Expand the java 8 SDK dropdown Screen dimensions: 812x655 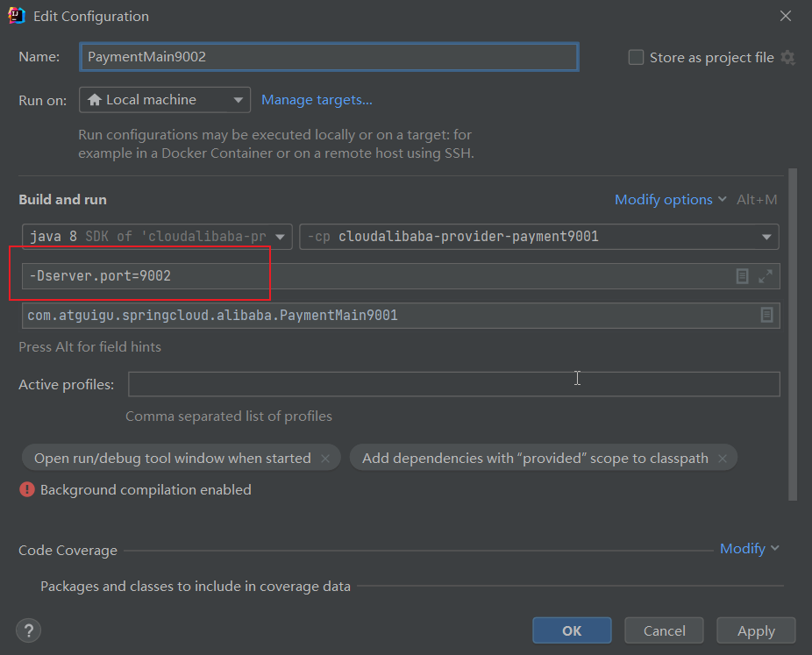coord(158,237)
